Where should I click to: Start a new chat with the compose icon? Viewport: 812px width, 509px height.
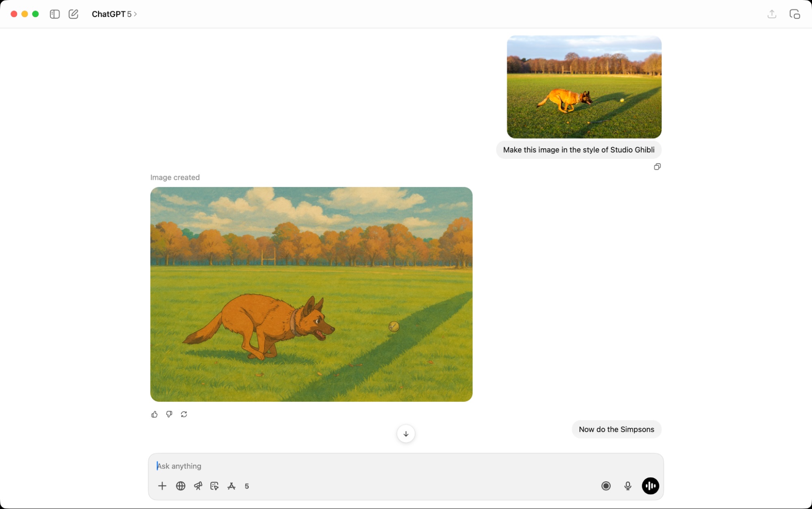[74, 13]
